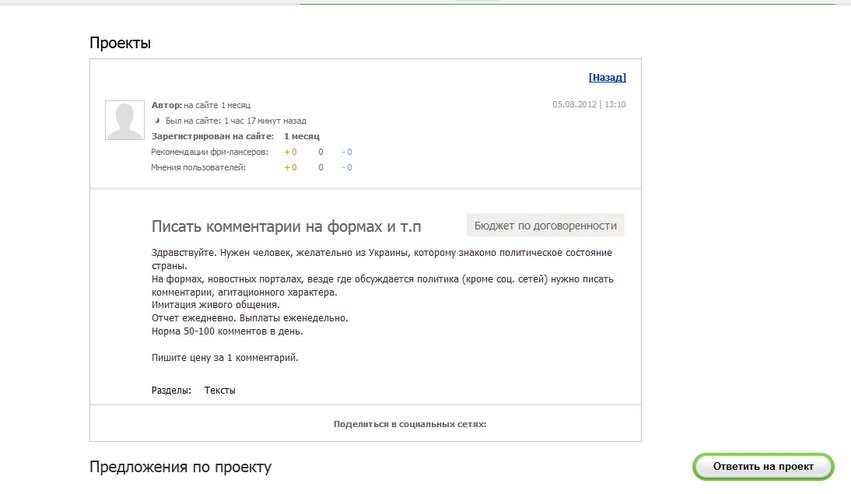Viewport: 851px width, 494px height.
Task: Open the Тексты section link
Action: (220, 390)
